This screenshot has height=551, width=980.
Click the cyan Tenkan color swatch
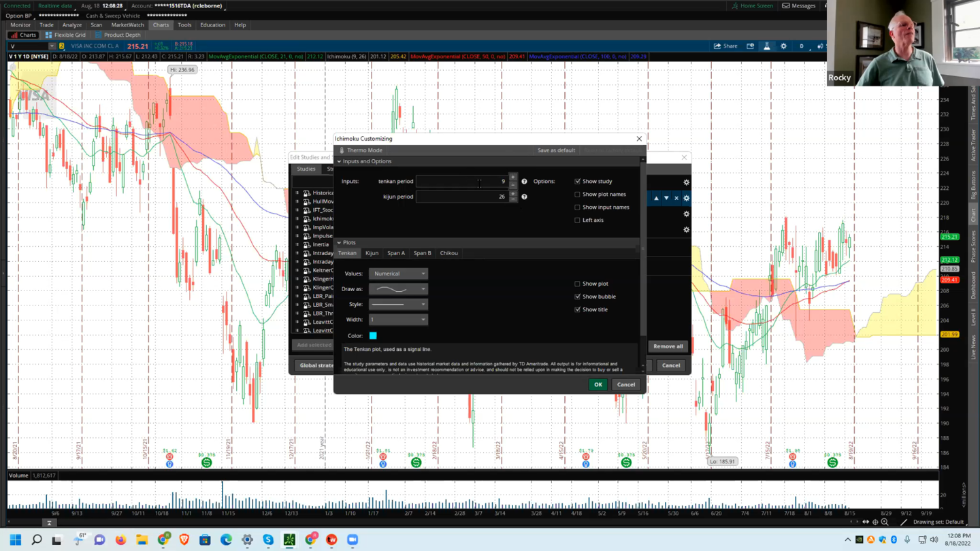tap(372, 335)
